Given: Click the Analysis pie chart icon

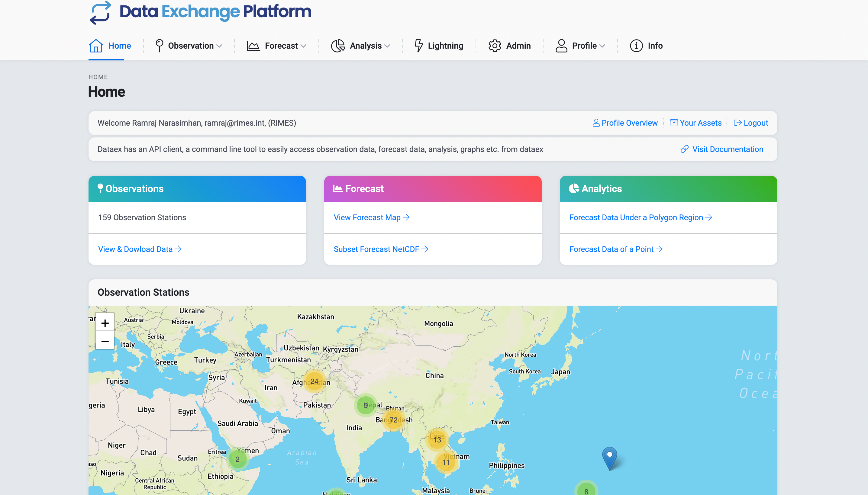Looking at the screenshot, I should [x=338, y=46].
